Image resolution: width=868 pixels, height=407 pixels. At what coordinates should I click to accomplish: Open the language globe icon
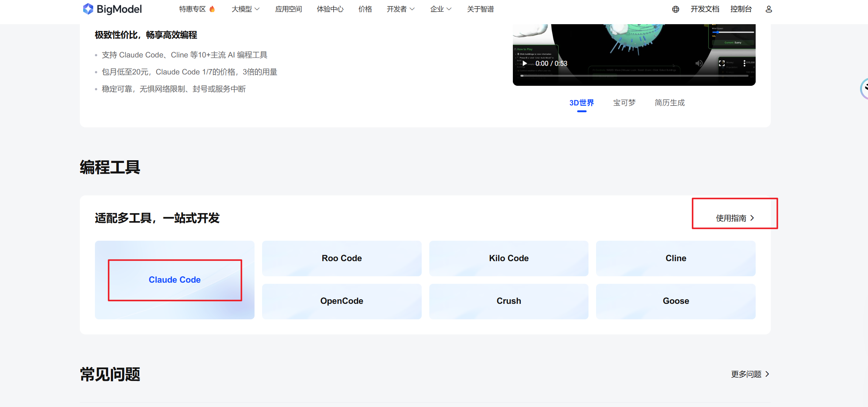675,9
